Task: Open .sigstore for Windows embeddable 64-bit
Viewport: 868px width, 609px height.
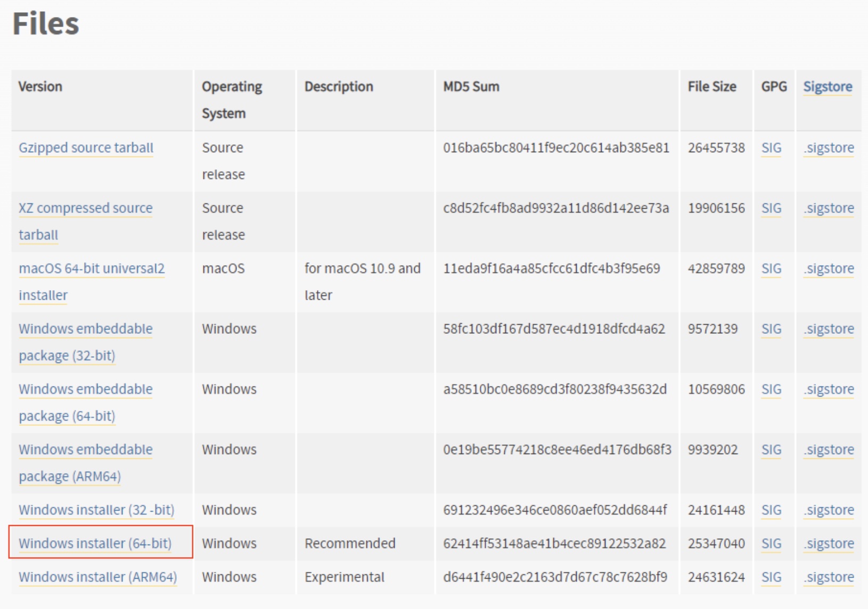Action: (829, 389)
